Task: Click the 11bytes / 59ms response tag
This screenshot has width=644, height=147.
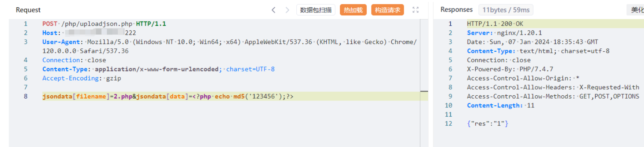Action: pos(506,10)
